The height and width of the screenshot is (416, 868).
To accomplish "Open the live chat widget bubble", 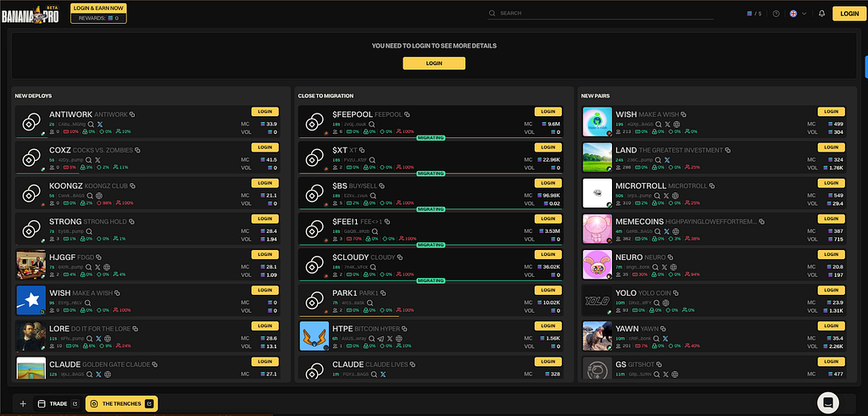I will (x=828, y=402).
